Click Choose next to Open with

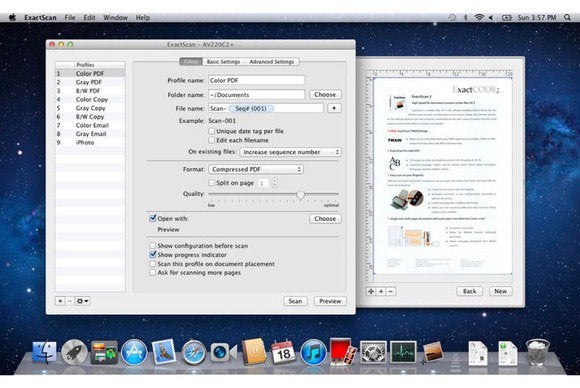pos(325,219)
